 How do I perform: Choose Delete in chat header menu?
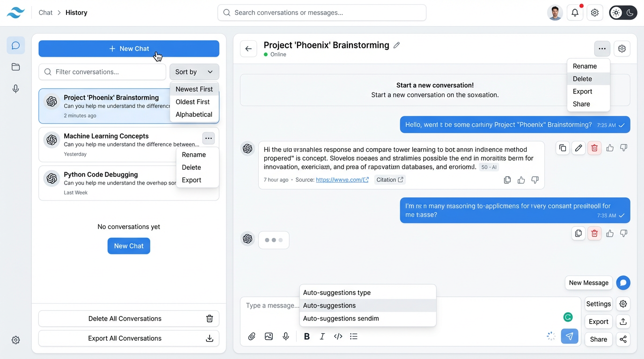[582, 79]
